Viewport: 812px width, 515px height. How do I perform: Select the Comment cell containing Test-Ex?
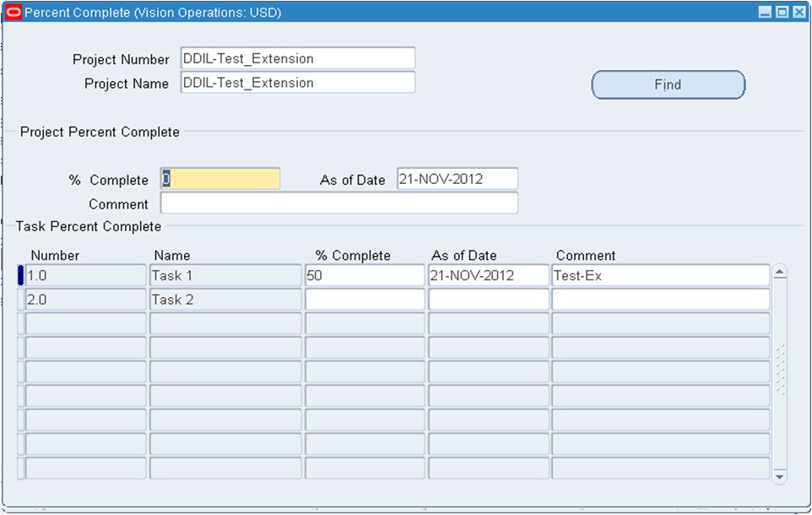point(661,274)
